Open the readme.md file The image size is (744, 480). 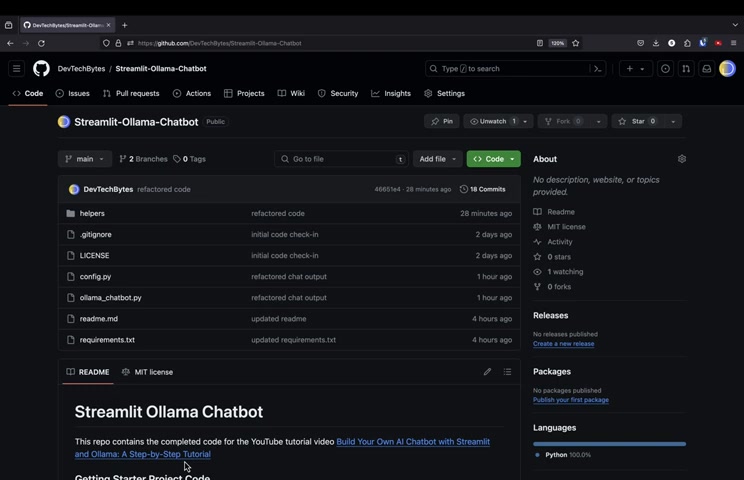click(99, 319)
